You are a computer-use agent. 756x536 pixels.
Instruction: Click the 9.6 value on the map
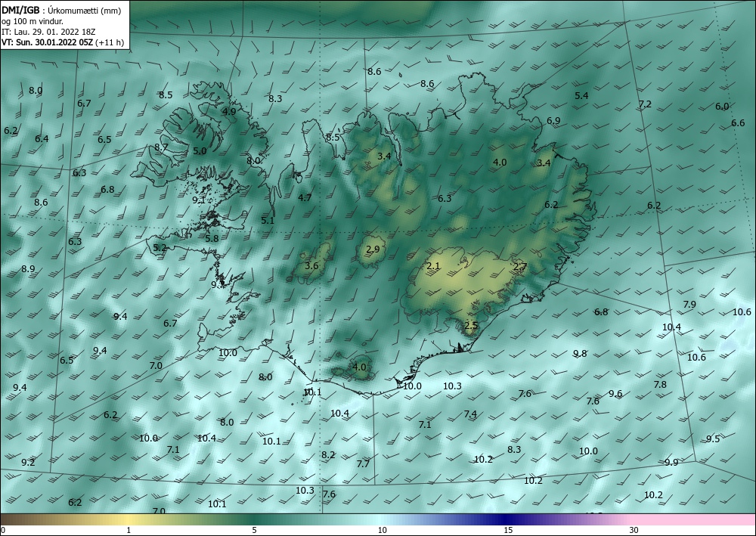point(615,394)
